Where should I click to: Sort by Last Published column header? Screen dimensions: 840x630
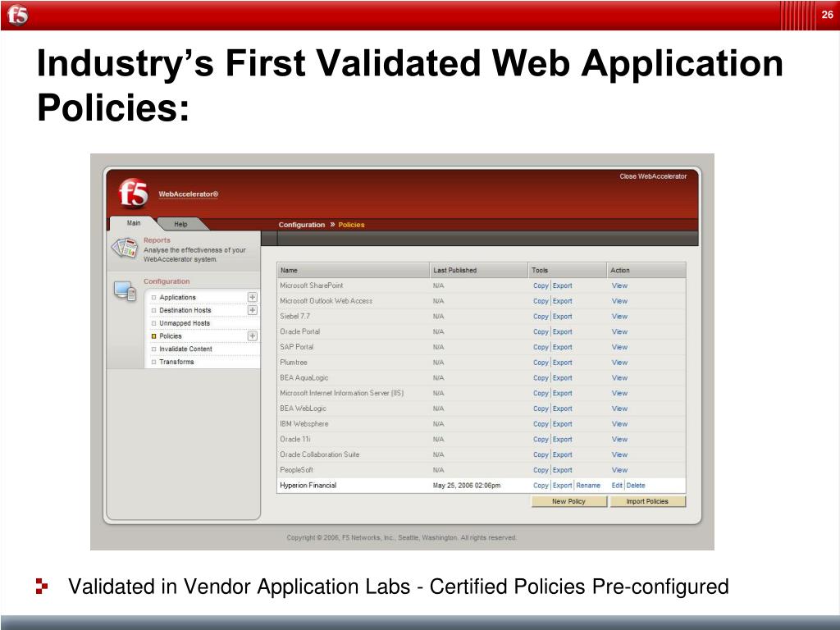click(x=478, y=270)
